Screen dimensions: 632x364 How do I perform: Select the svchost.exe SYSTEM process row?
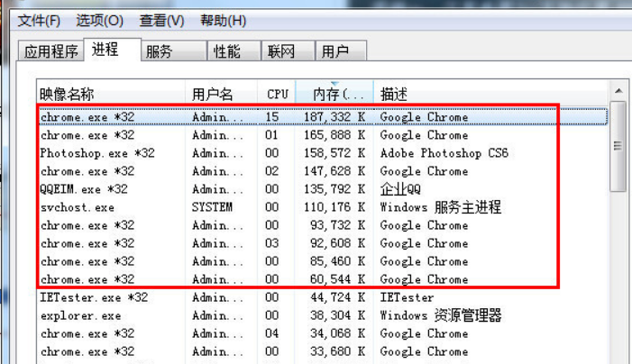click(x=77, y=207)
